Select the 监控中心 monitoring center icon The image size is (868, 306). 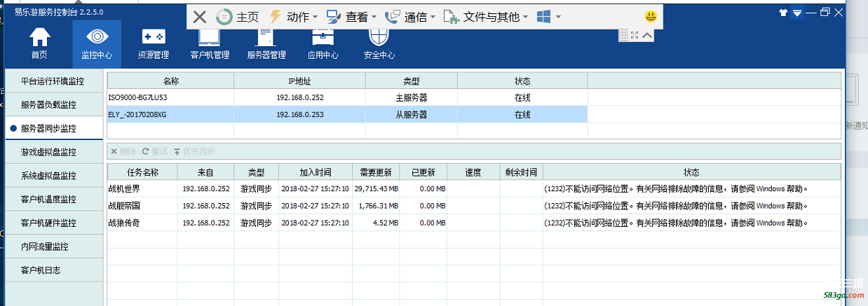[97, 43]
